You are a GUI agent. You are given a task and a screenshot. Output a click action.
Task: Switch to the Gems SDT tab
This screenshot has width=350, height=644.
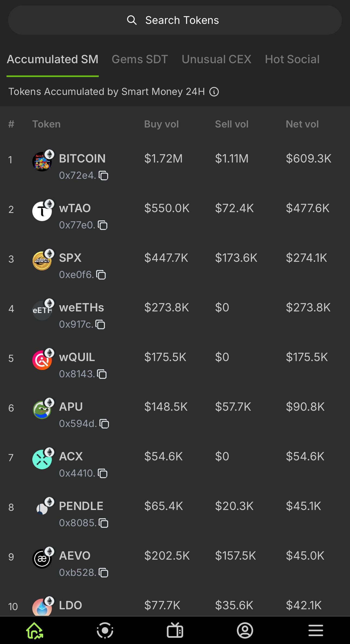click(x=140, y=59)
